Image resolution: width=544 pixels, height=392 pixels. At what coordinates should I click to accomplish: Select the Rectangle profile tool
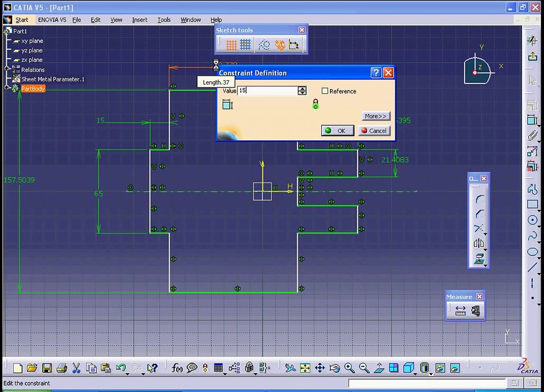pos(532,204)
